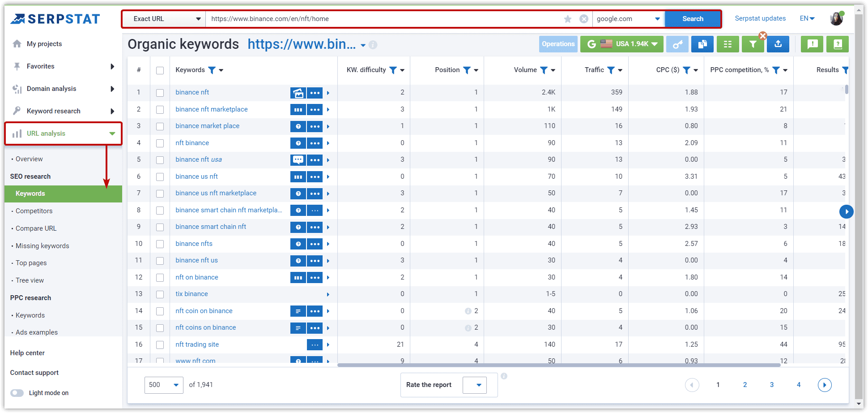Tick the checkbox for binance smart chain nft

pos(160,227)
